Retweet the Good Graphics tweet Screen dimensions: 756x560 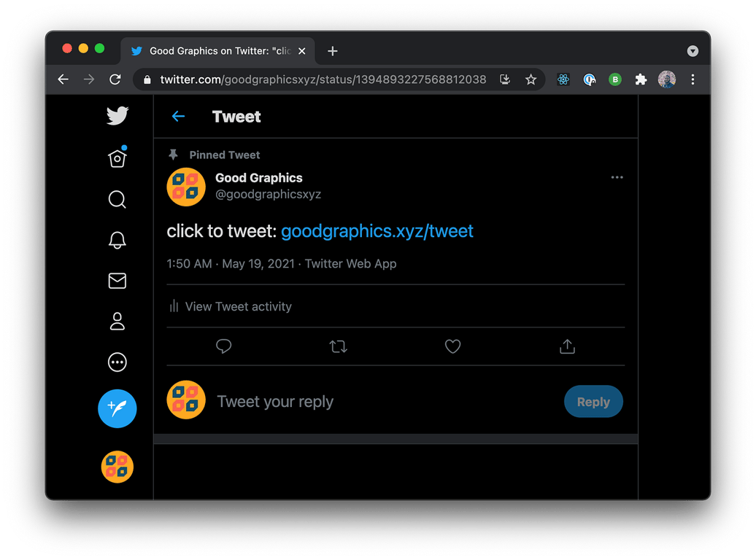338,346
